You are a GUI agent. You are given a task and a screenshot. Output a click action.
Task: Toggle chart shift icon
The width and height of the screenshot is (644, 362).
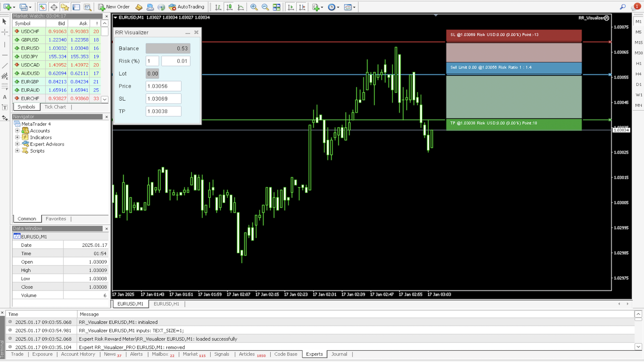302,7
